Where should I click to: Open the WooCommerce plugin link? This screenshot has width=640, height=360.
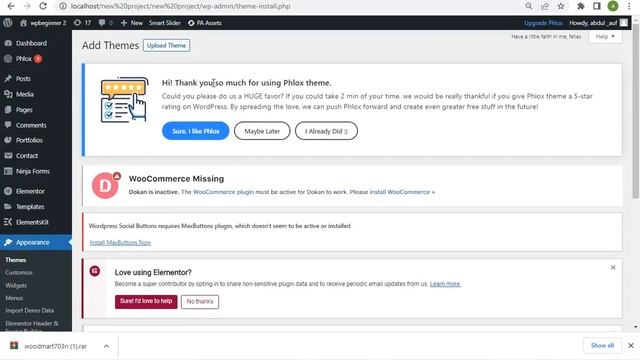point(223,192)
